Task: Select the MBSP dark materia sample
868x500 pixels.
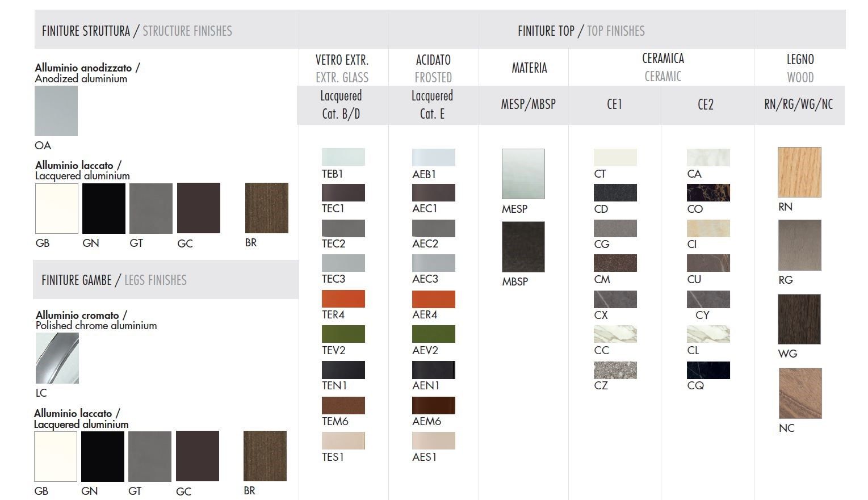Action: coord(523,247)
